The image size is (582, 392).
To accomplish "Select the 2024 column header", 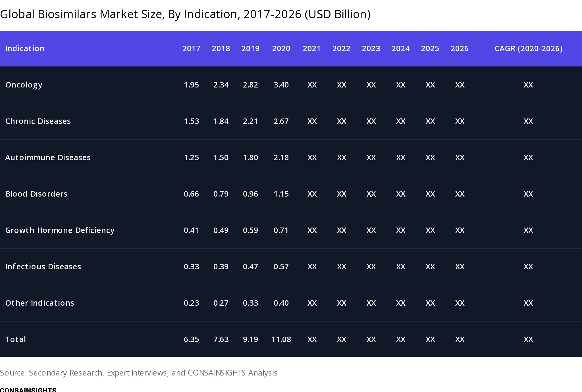I will coord(401,49).
